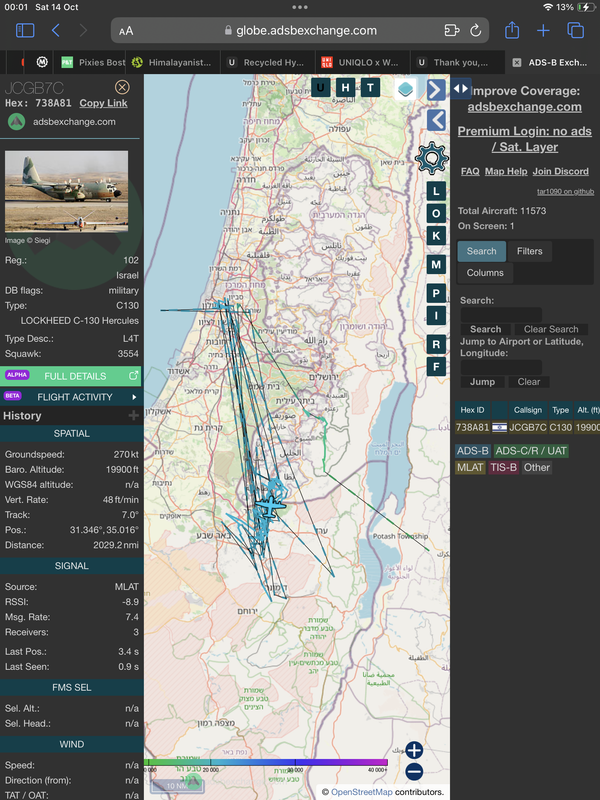
Task: Open the C-130 aircraft photo
Action: (x=66, y=191)
